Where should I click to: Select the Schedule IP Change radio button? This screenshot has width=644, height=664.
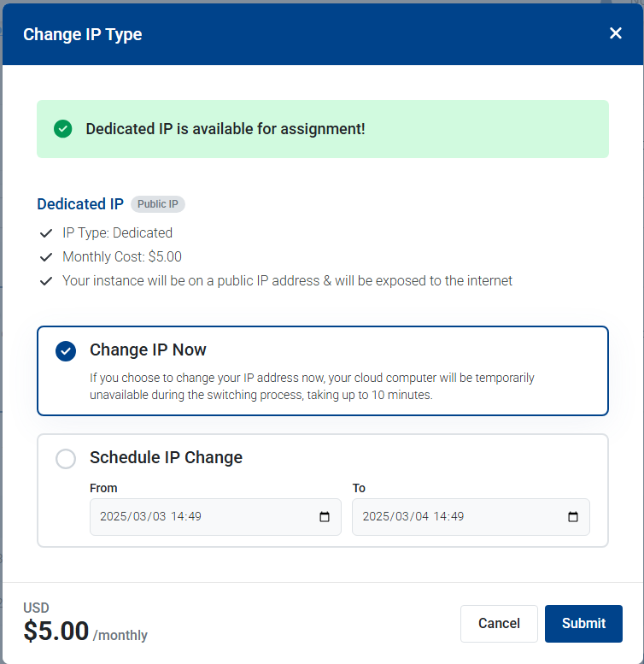point(66,459)
